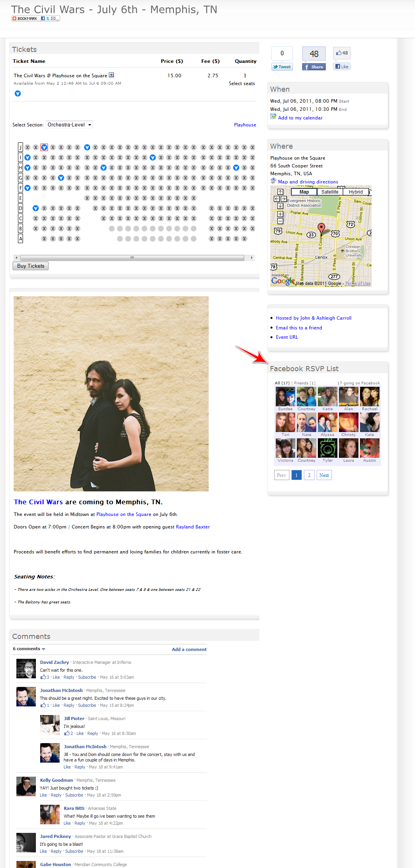Click the Facebook Share button
Screen dimensions: 415x868
click(314, 67)
